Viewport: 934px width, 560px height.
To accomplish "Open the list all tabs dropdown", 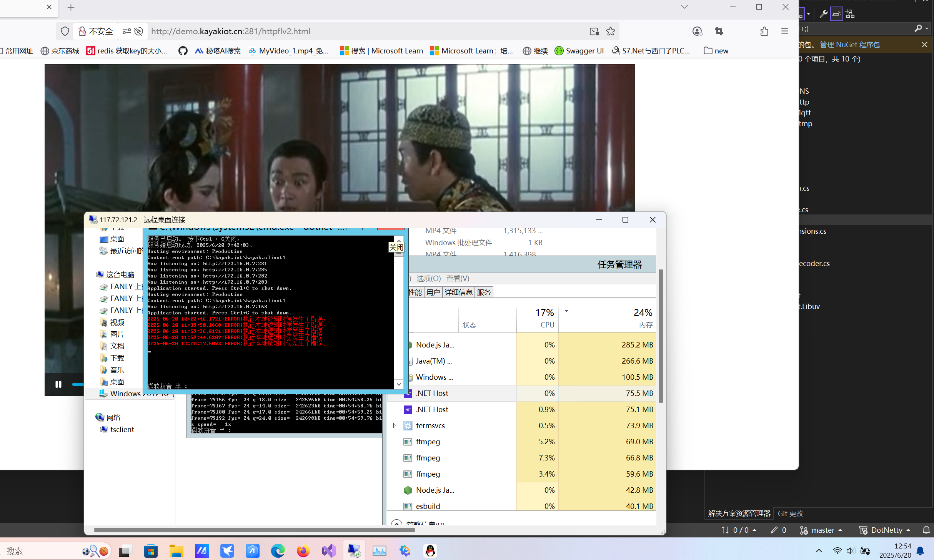I will (684, 7).
